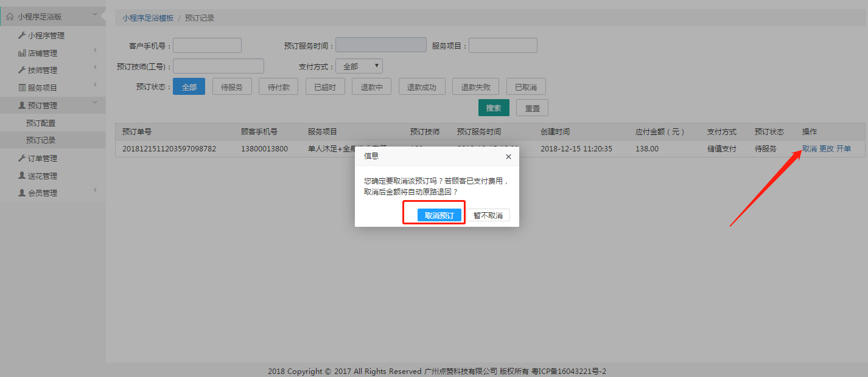868x377 pixels.
Task: Click the chart icon for 店铺管理
Action: [22, 53]
